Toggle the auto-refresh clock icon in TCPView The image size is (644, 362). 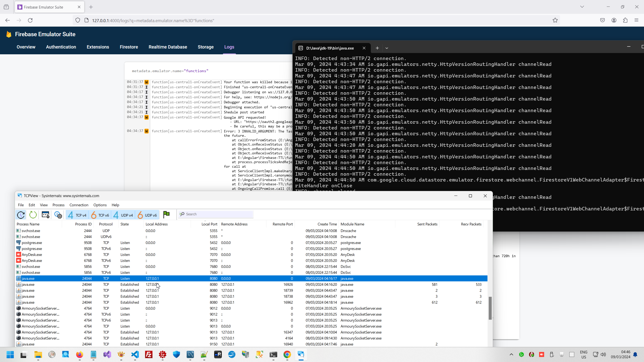click(21, 215)
